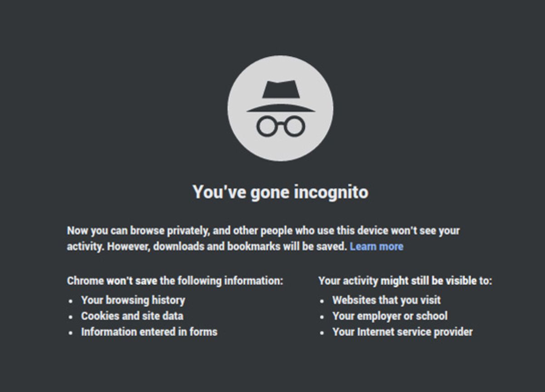Viewport: 545px width, 392px height.
Task: Click "Chrome won't save the following information" heading
Action: 175,281
